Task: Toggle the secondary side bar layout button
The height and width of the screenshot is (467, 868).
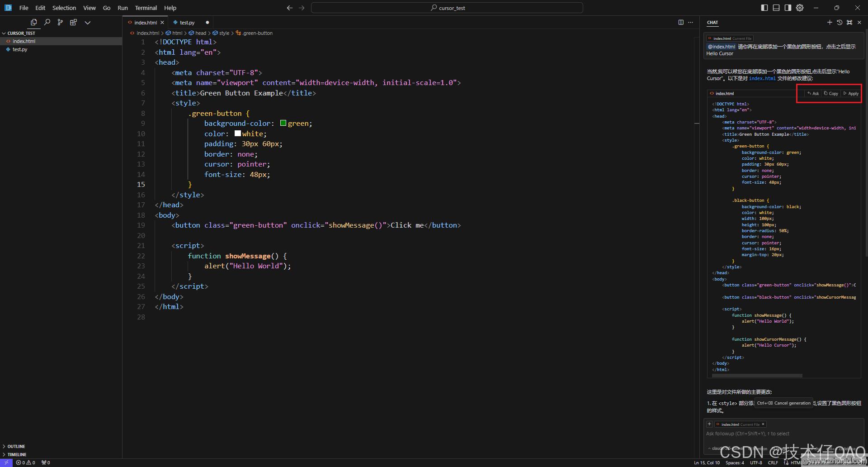Action: [788, 8]
